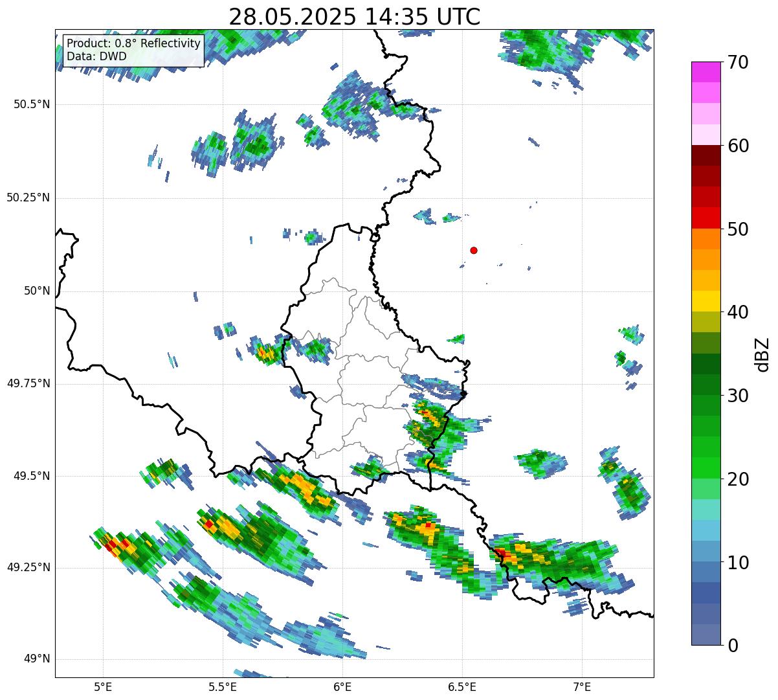Screen dimensions: 778x700
Task: Click the '6.5°E' longitude label
Action: point(462,686)
